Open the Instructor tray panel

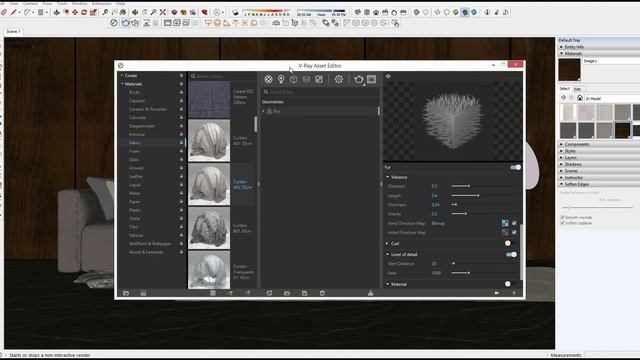coord(599,178)
